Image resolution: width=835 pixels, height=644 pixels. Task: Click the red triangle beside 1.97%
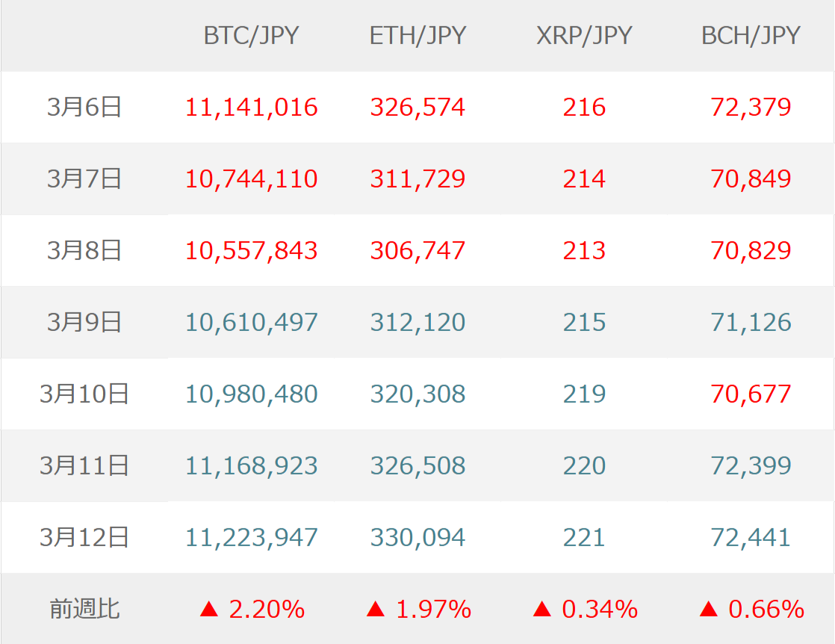point(376,610)
